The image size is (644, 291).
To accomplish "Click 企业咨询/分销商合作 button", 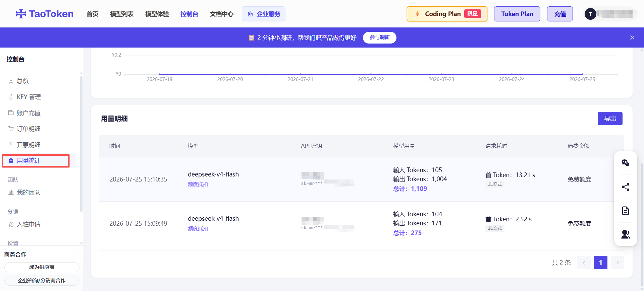I will tap(42, 281).
